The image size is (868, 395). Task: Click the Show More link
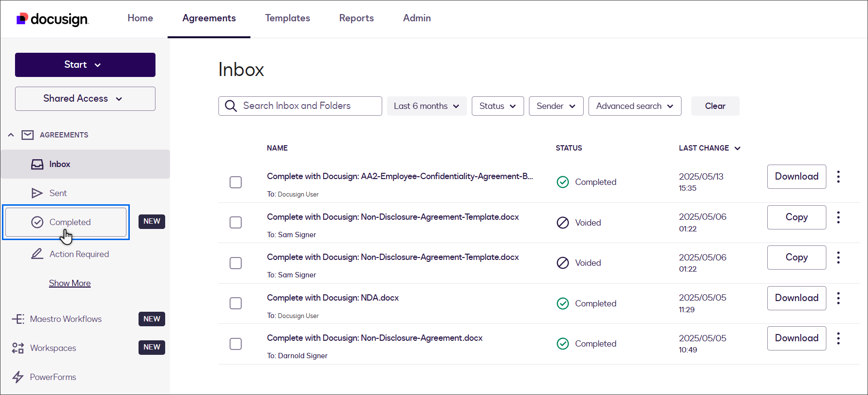[70, 283]
